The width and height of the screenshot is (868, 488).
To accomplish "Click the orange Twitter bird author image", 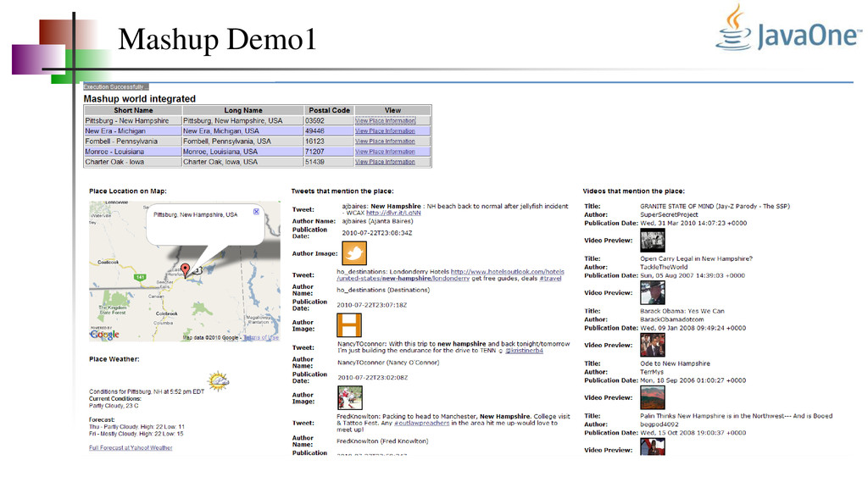I will click(354, 253).
